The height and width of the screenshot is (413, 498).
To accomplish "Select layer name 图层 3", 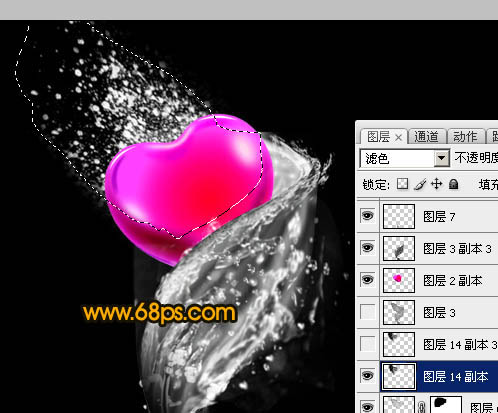I will tap(439, 313).
